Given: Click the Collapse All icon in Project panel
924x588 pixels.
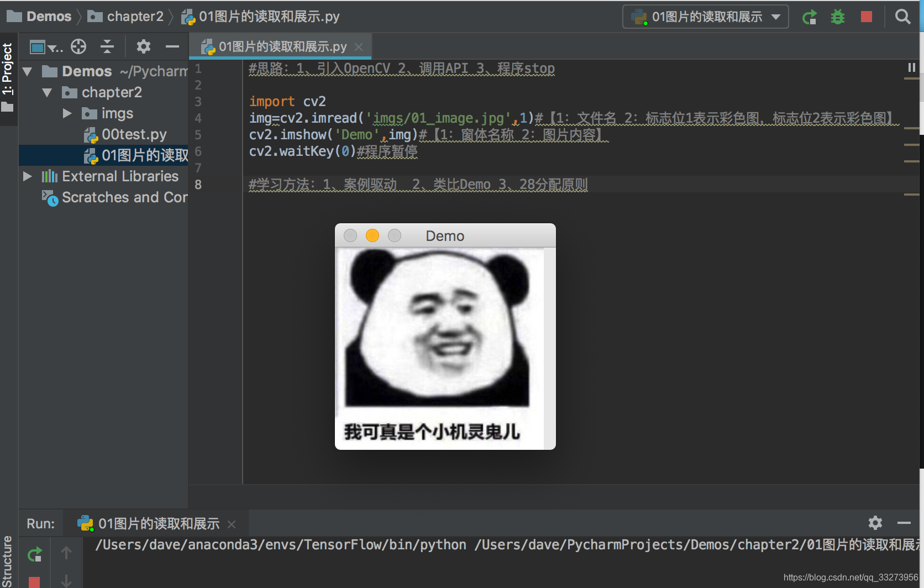Looking at the screenshot, I should coord(107,47).
